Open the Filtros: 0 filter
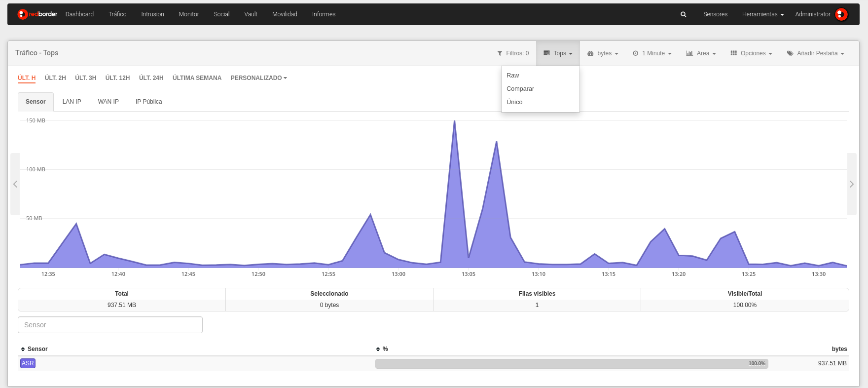The image size is (868, 388). (x=513, y=53)
